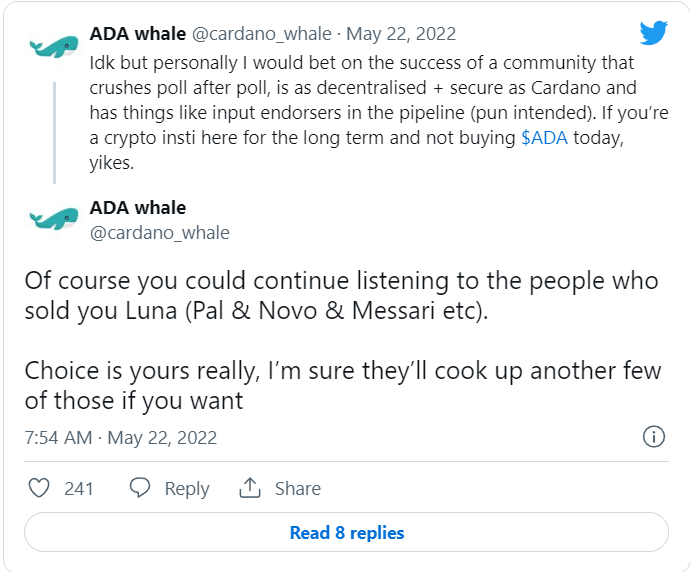Click the whale avatar on the main tweet
Image resolution: width=690 pixels, height=572 pixels.
54,219
